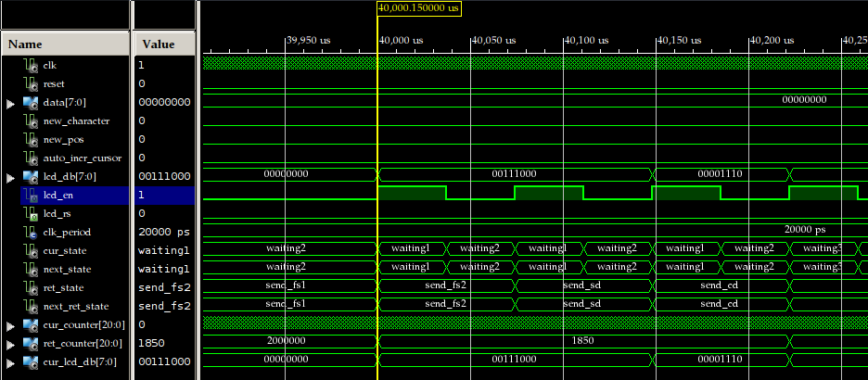Click the clk_period signal icon
The height and width of the screenshot is (380, 868).
pos(31,232)
